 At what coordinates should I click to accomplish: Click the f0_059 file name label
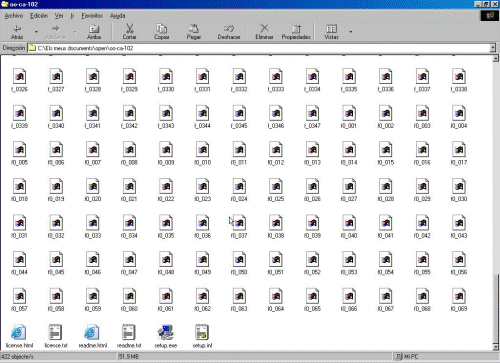(93, 309)
